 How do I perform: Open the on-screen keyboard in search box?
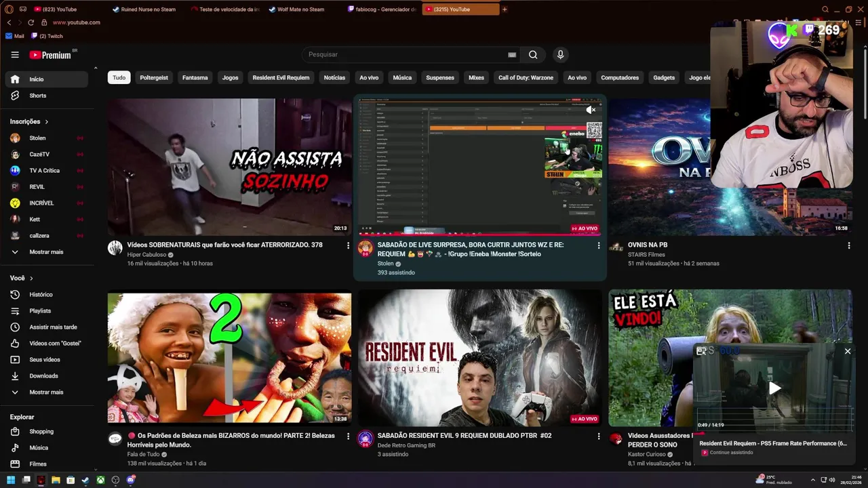pos(512,55)
